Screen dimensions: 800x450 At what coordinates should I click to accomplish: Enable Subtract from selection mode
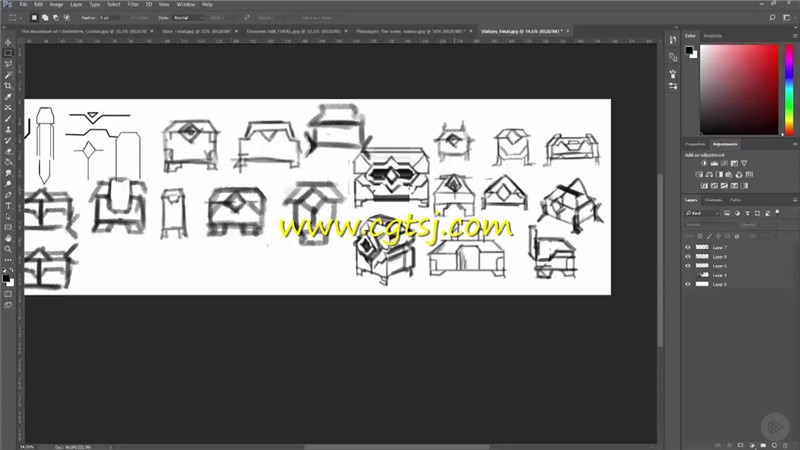click(x=56, y=17)
